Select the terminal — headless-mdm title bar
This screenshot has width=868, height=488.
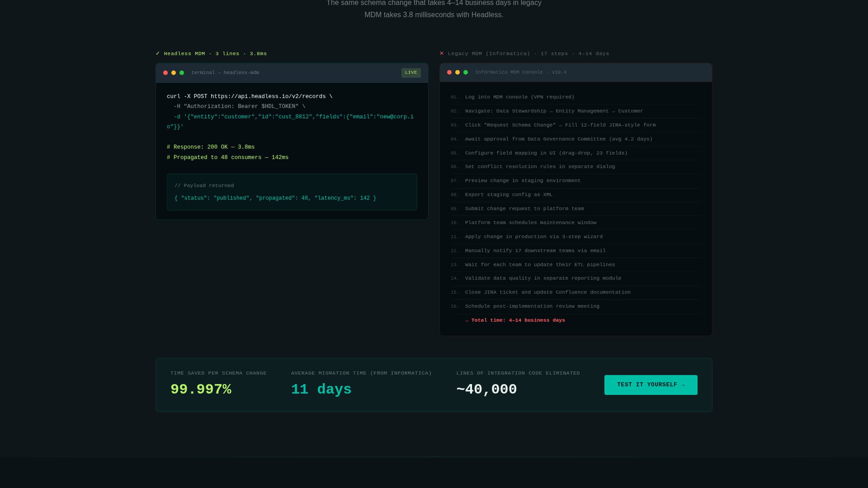pos(225,72)
